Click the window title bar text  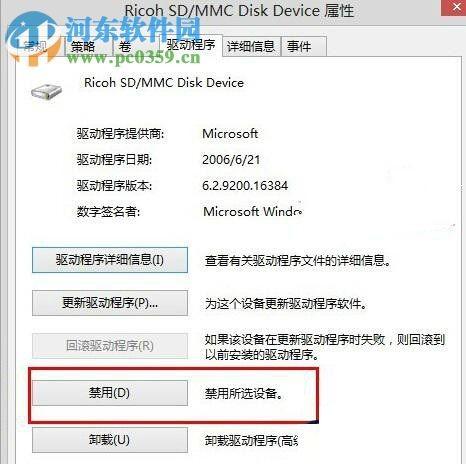coord(239,10)
